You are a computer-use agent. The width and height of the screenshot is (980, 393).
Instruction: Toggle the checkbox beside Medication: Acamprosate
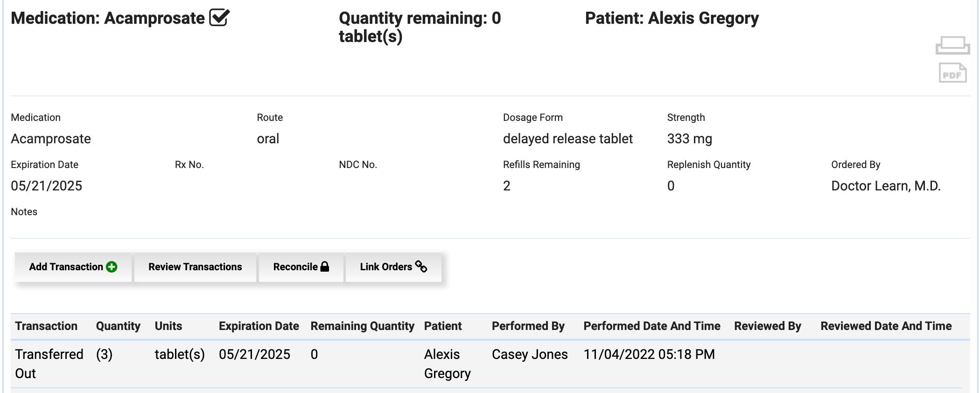219,18
